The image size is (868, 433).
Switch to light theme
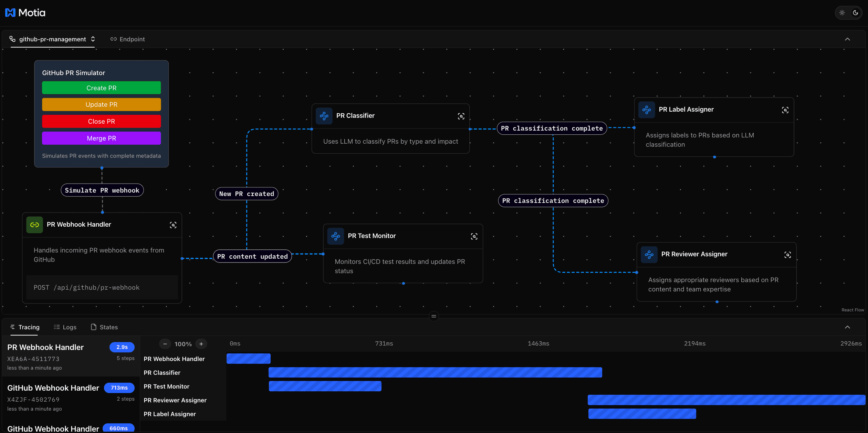pyautogui.click(x=842, y=12)
